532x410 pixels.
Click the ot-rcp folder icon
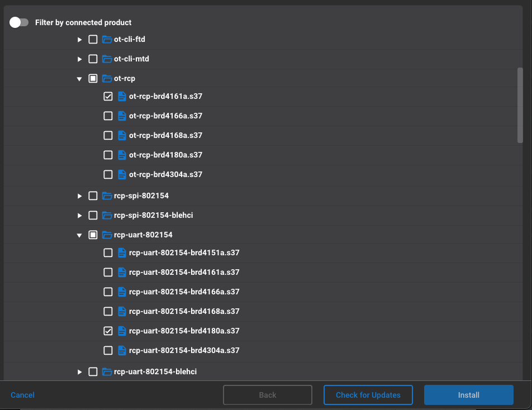click(106, 78)
